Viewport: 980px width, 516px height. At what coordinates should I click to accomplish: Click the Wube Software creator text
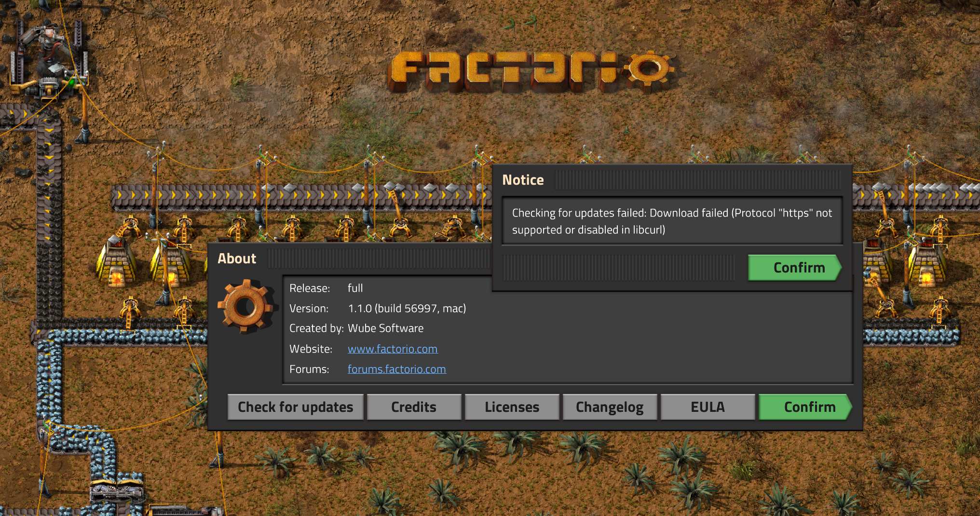coord(385,328)
